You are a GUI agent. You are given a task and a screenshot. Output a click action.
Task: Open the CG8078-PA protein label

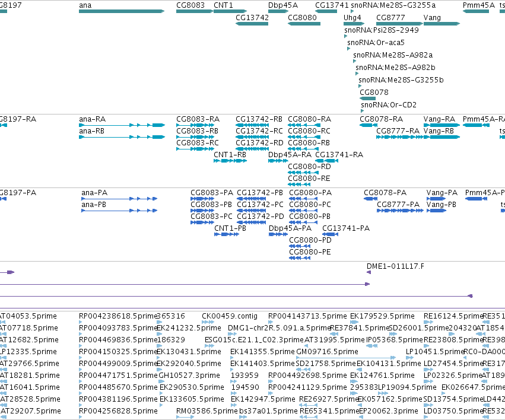385,193
